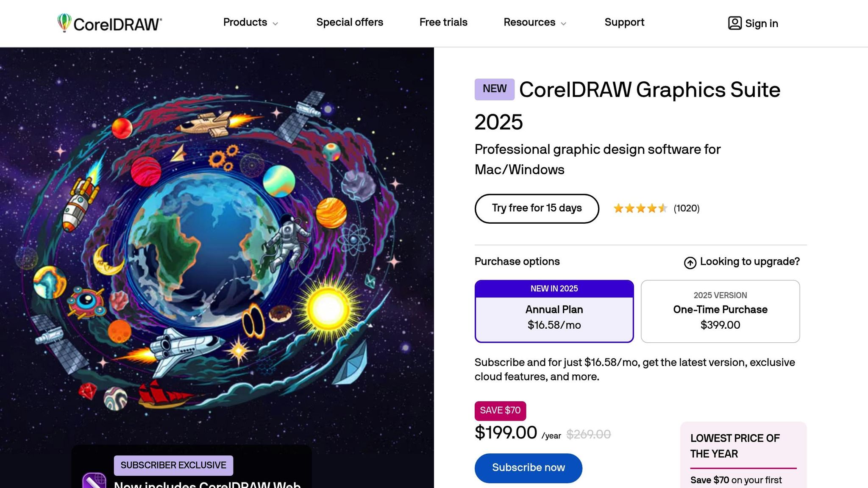Open the Looking to upgrade link
This screenshot has height=488, width=868.
pyautogui.click(x=749, y=262)
